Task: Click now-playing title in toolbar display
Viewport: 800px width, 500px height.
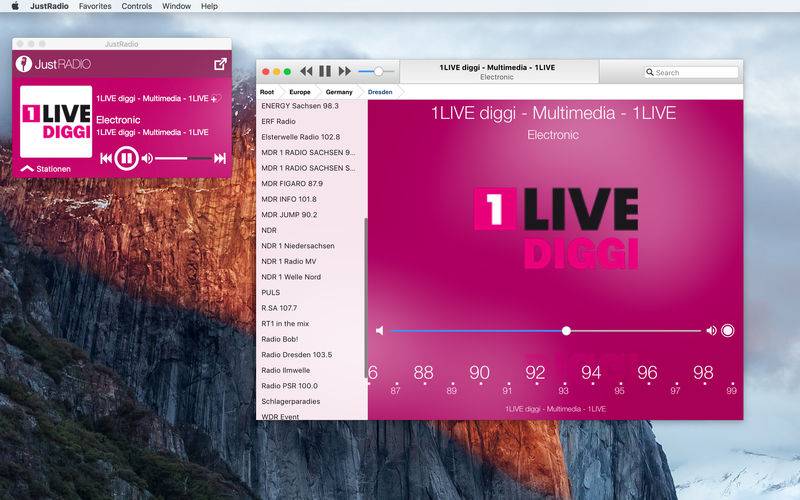Action: pos(497,67)
